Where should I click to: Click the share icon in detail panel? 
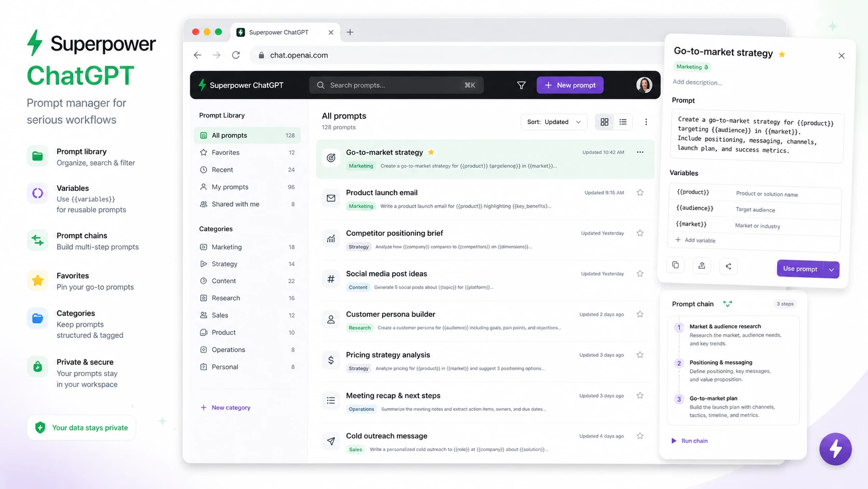(x=728, y=267)
